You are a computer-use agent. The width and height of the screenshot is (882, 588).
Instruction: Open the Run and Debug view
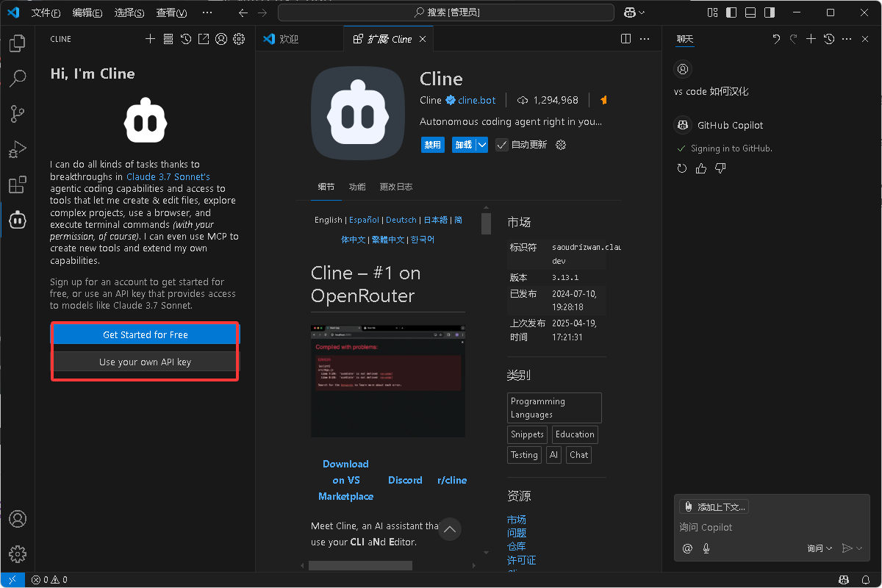pos(18,148)
